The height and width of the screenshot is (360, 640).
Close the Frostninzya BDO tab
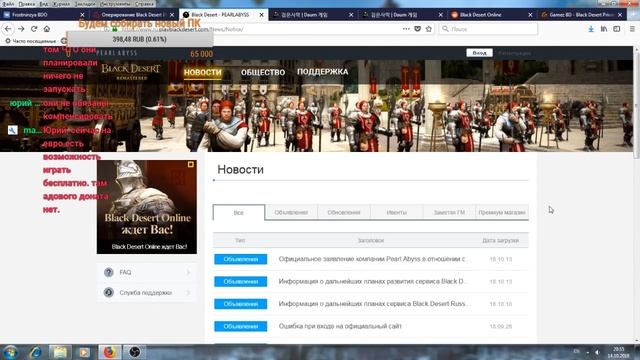[x=82, y=15]
